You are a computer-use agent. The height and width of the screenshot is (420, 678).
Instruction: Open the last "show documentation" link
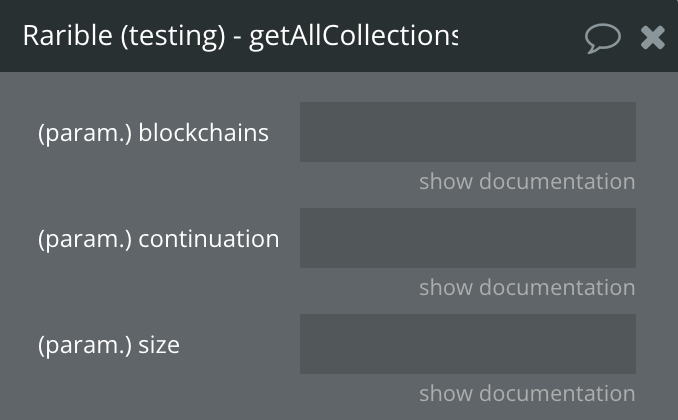[x=527, y=393]
